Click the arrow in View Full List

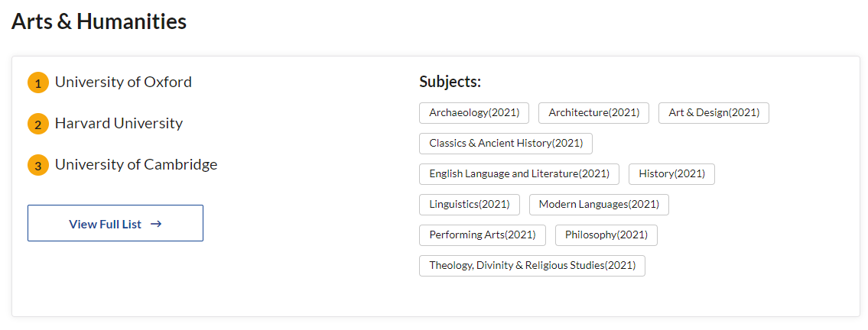click(x=156, y=224)
